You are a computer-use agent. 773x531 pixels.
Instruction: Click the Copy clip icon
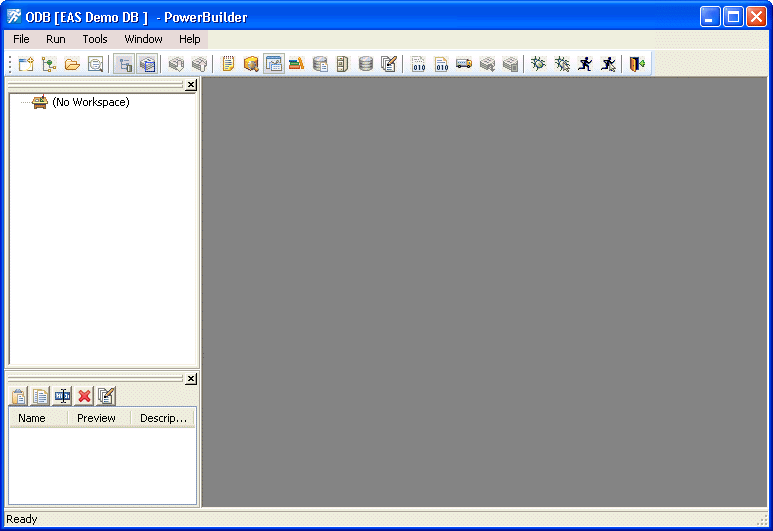[40, 396]
